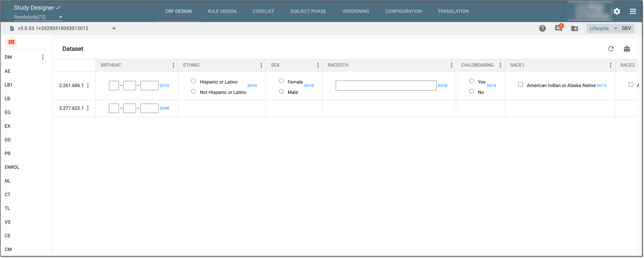Select the DD form in sidebar
This screenshot has height=258, width=644.
[x=8, y=140]
